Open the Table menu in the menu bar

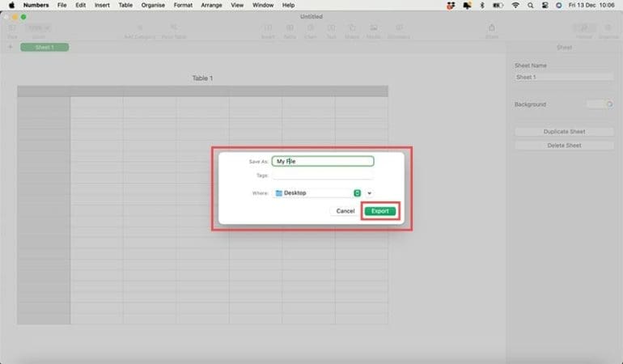125,5
